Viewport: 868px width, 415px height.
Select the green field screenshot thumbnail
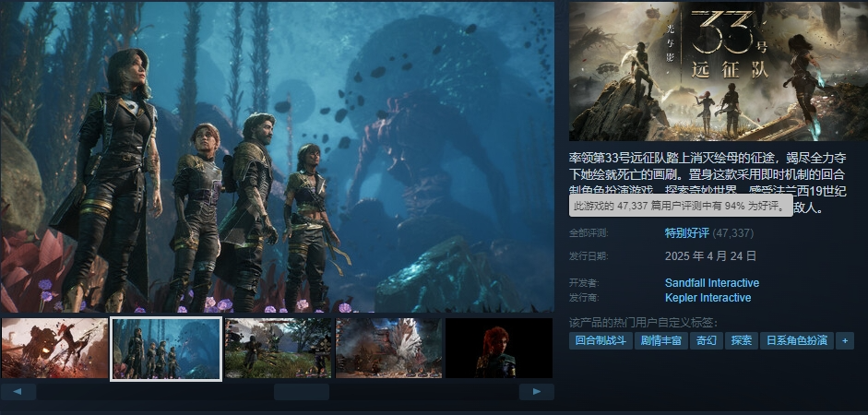[278, 349]
